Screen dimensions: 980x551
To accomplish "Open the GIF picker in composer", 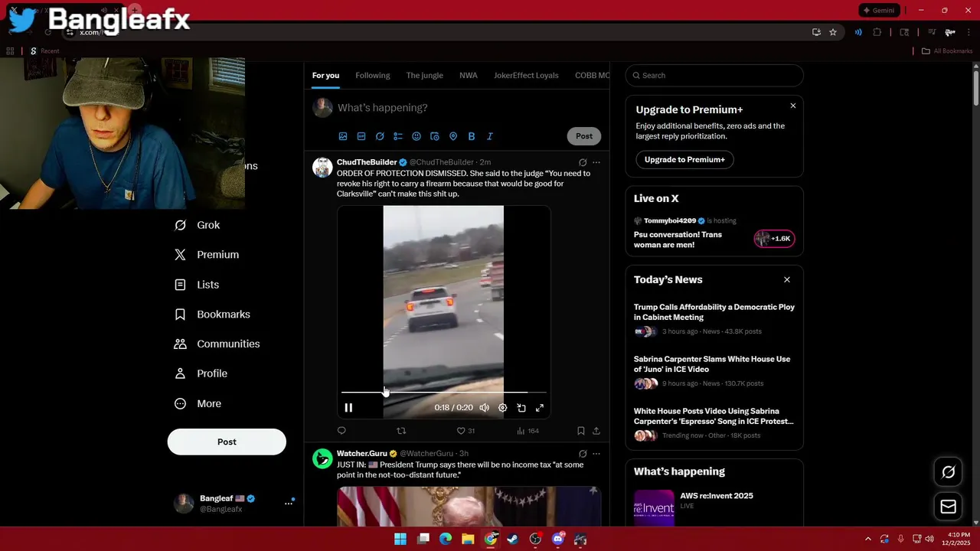I will click(x=361, y=136).
